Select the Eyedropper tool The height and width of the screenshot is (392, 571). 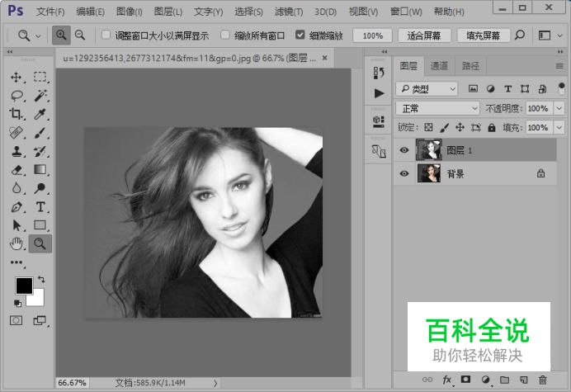point(40,114)
